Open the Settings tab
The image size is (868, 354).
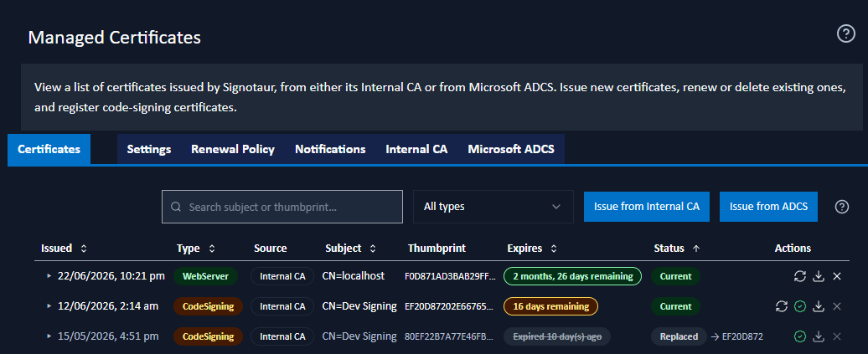click(x=149, y=149)
